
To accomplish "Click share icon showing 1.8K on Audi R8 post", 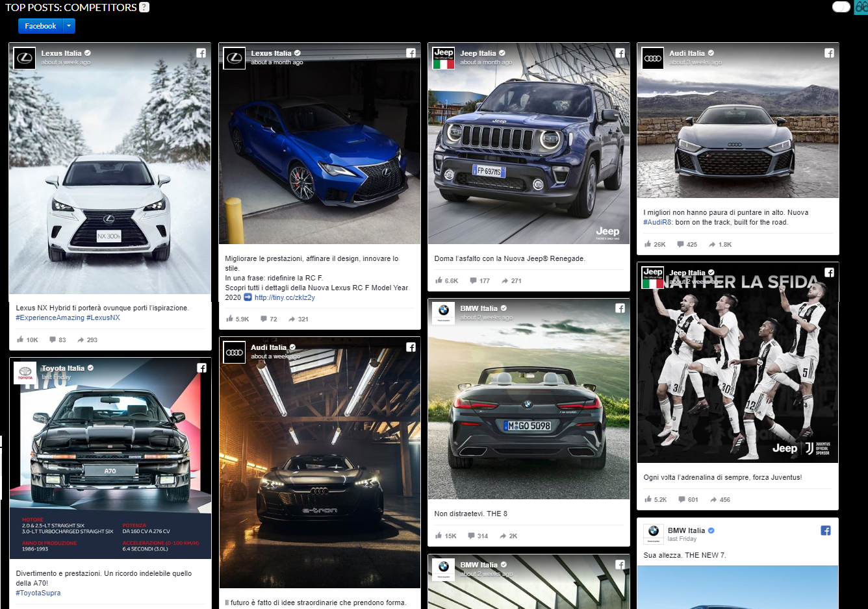I will click(x=712, y=245).
